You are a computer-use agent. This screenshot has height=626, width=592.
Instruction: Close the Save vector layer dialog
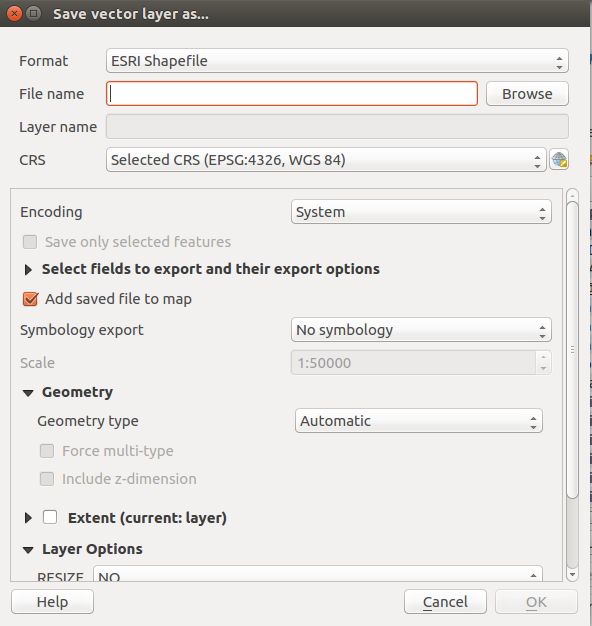pos(14,14)
